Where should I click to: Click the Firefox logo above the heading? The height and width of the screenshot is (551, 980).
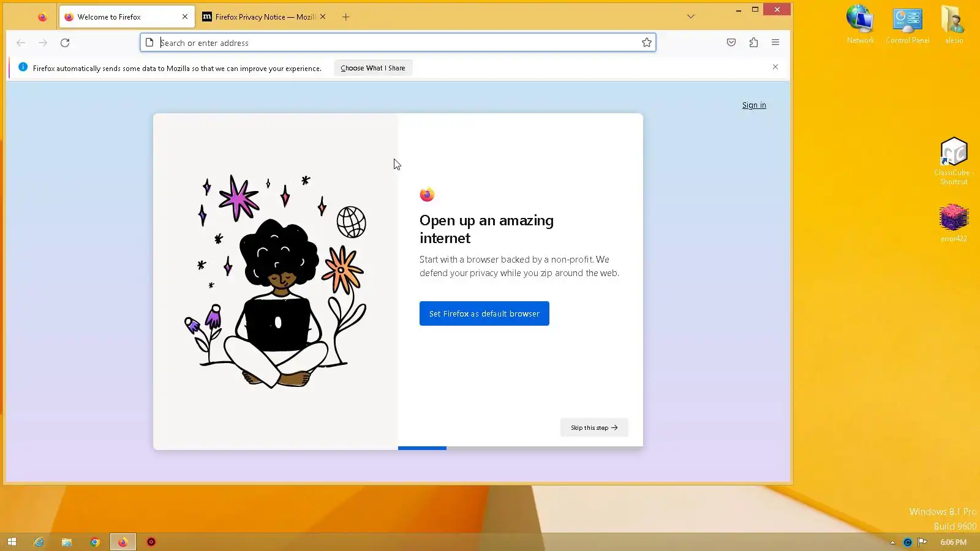[x=427, y=195]
